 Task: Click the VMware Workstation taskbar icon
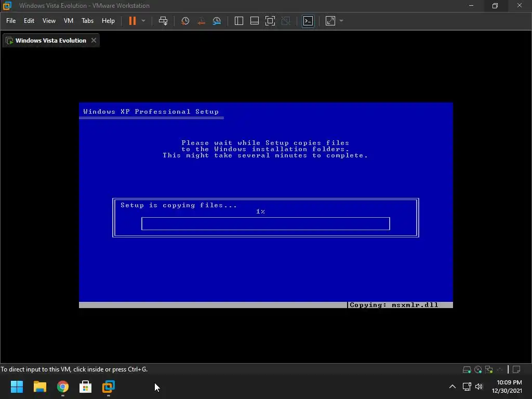[109, 387]
